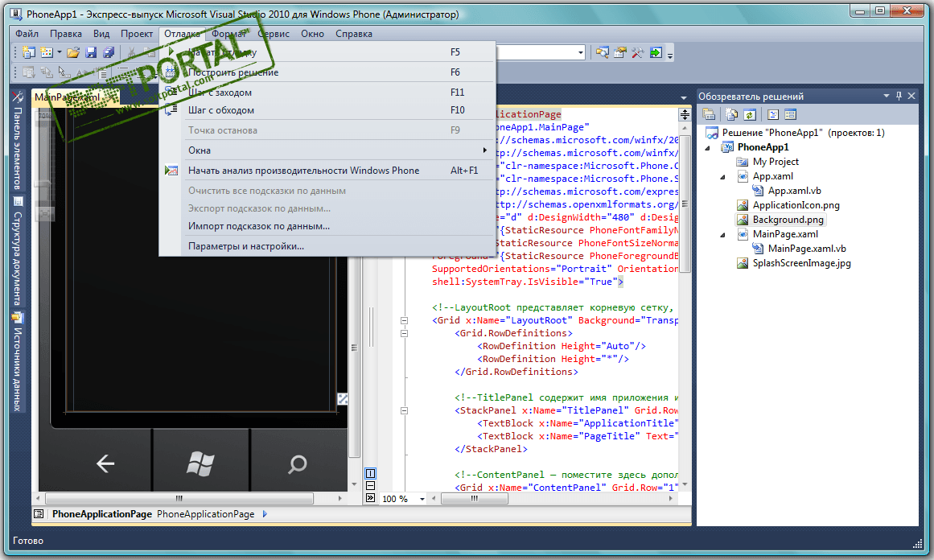
Task: Select Шаг с обходом menu entry
Action: pos(327,110)
